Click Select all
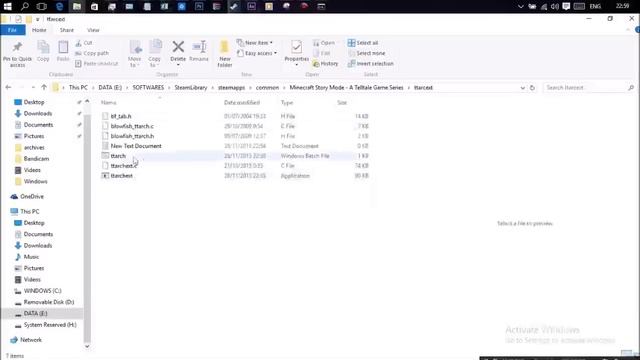Image resolution: width=640 pixels, height=360 pixels. click(363, 42)
